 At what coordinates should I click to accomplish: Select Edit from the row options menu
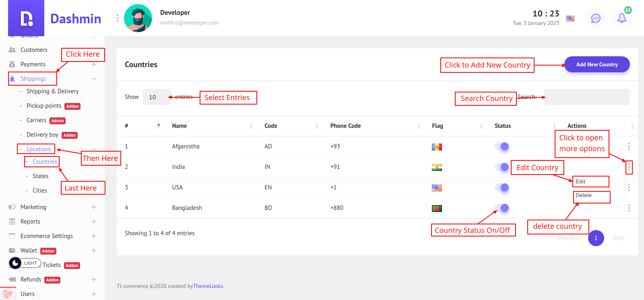[581, 182]
